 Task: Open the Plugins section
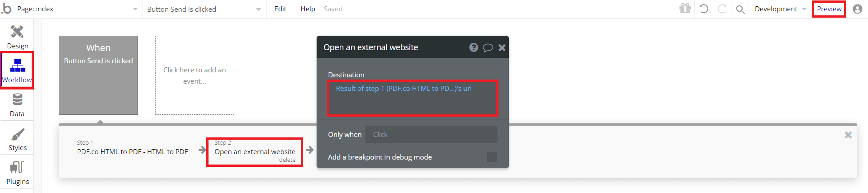[x=17, y=173]
